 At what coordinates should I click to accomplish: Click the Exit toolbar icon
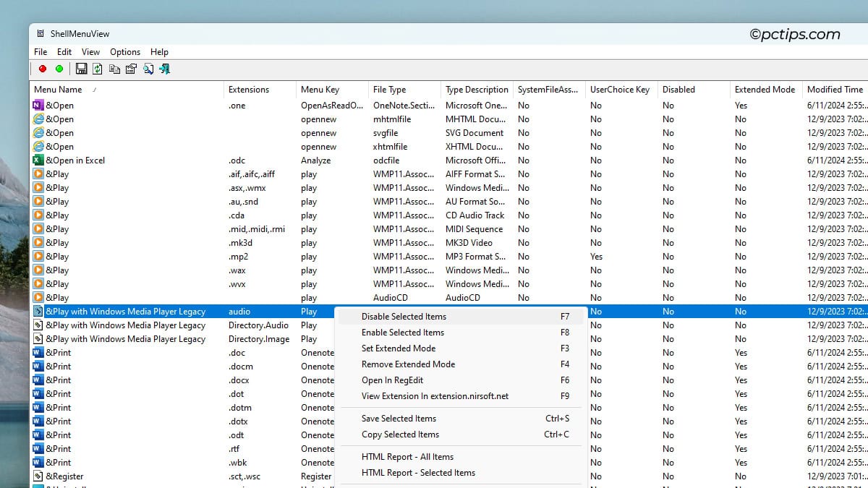pos(164,69)
